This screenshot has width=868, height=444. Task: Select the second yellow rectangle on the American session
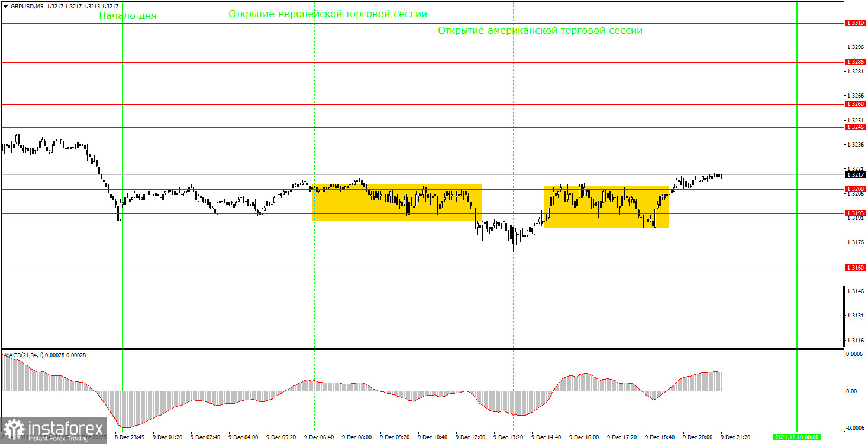coord(606,207)
